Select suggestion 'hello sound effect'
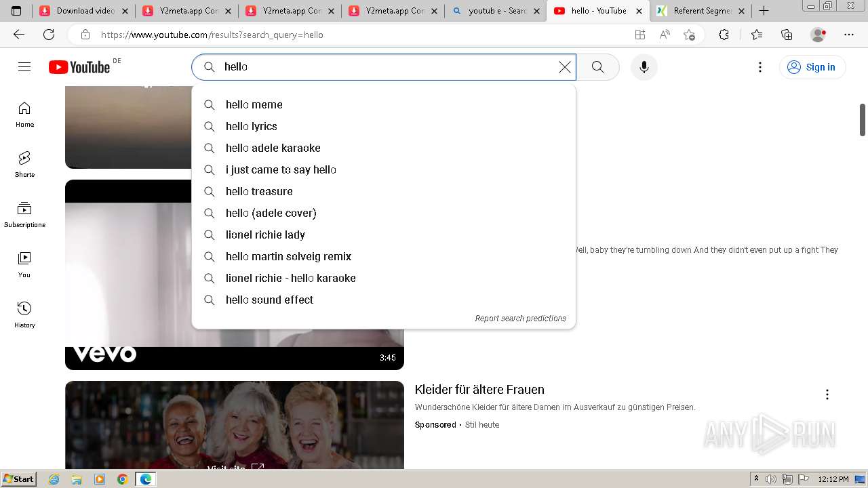 point(384,300)
